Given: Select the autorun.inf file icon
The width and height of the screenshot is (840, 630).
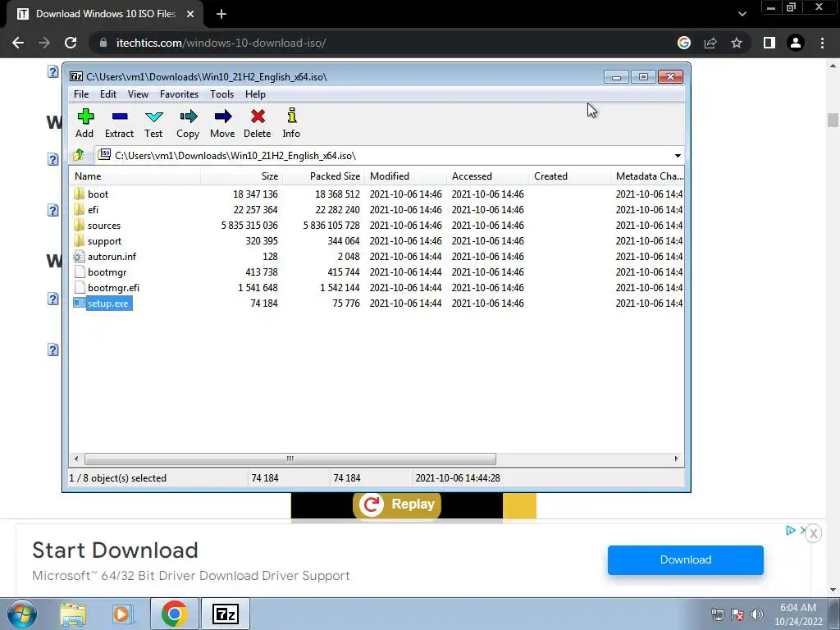Looking at the screenshot, I should 80,257.
